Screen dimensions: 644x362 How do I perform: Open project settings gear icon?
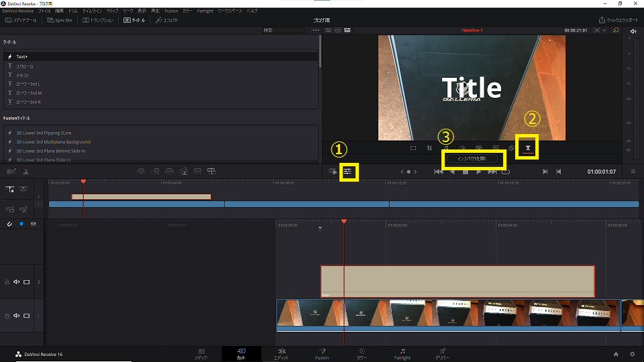pyautogui.click(x=632, y=354)
